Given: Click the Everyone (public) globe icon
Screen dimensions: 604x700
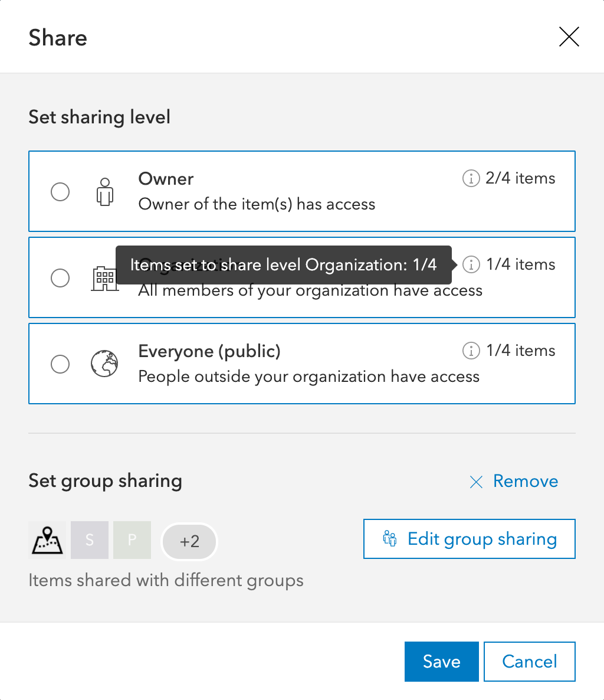Looking at the screenshot, I should 104,364.
